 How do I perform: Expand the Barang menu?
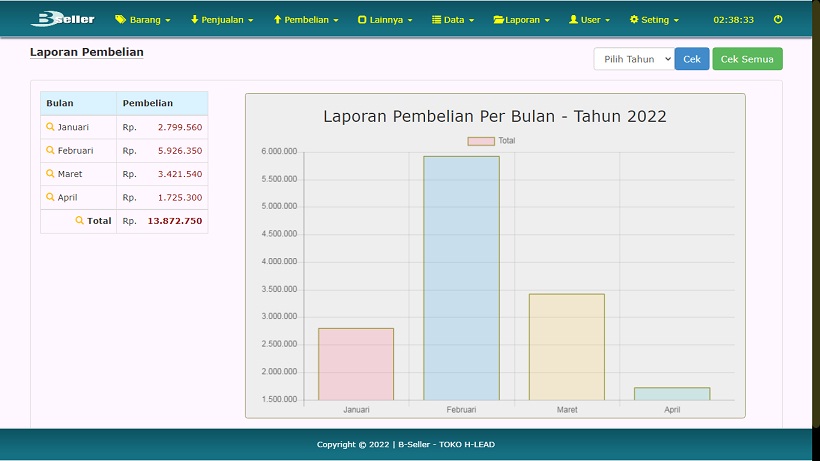[143, 20]
